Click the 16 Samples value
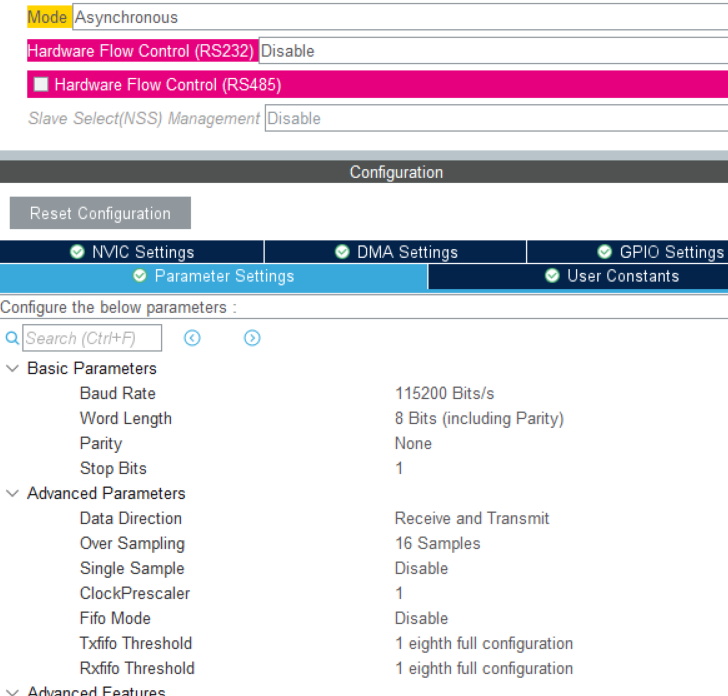 click(x=437, y=544)
